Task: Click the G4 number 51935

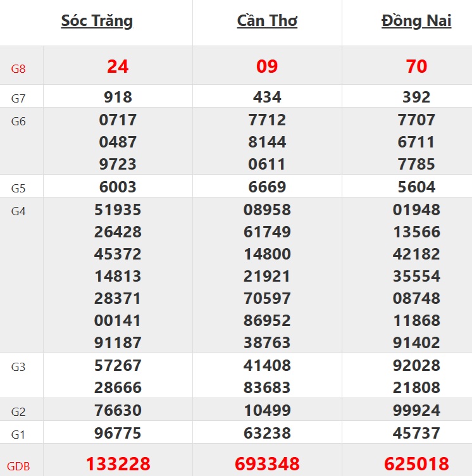Action: point(118,210)
